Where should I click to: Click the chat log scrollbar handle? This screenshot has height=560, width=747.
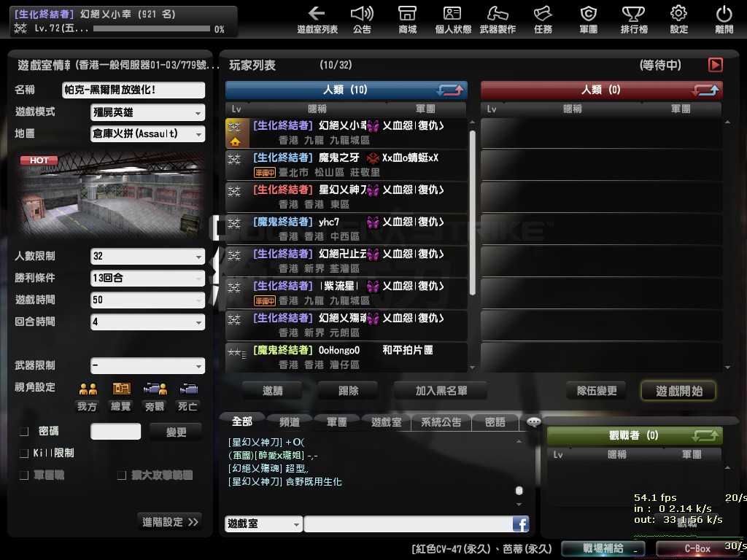519,490
